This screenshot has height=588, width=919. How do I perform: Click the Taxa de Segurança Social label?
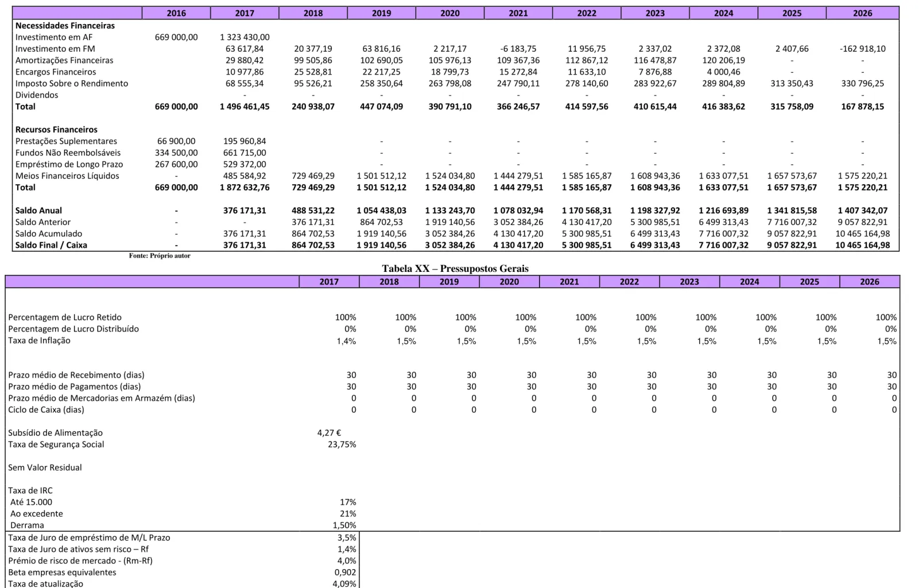(56, 444)
